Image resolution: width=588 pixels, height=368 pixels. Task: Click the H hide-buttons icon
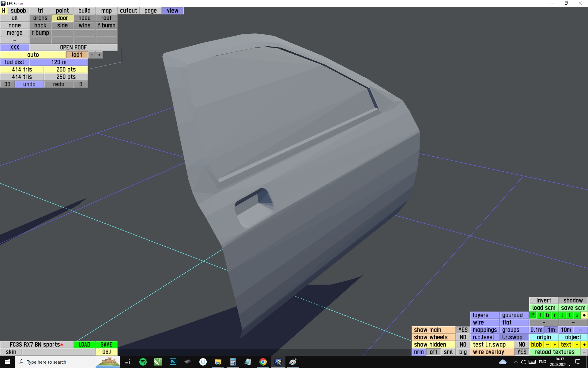pos(4,11)
